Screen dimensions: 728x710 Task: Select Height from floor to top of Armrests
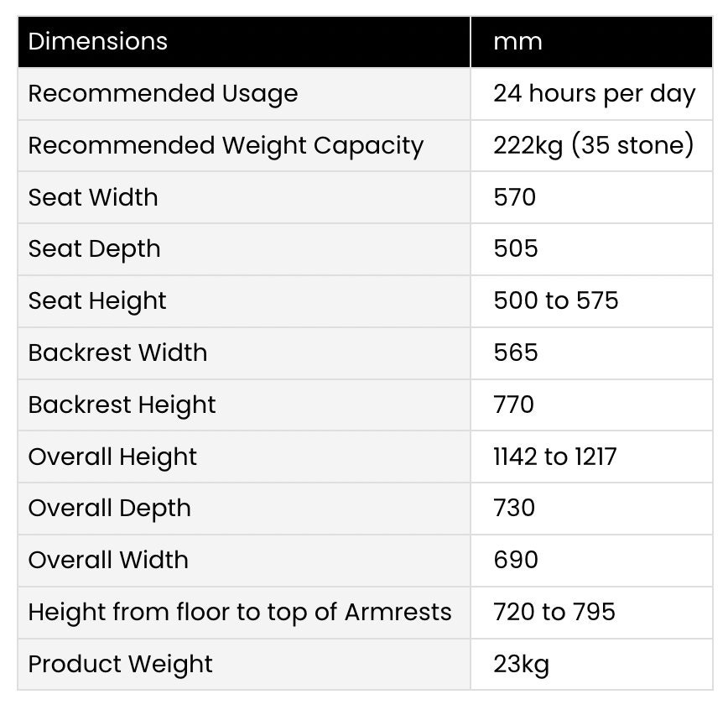coord(240,613)
